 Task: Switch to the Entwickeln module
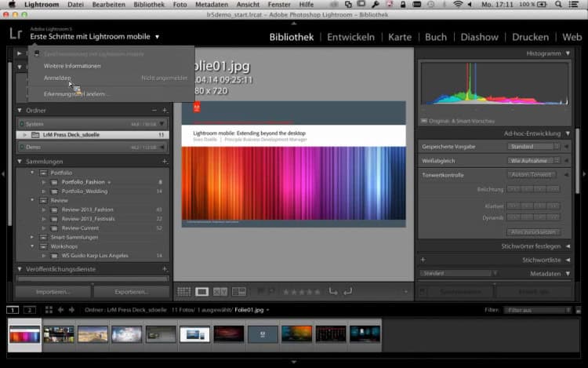coord(350,37)
